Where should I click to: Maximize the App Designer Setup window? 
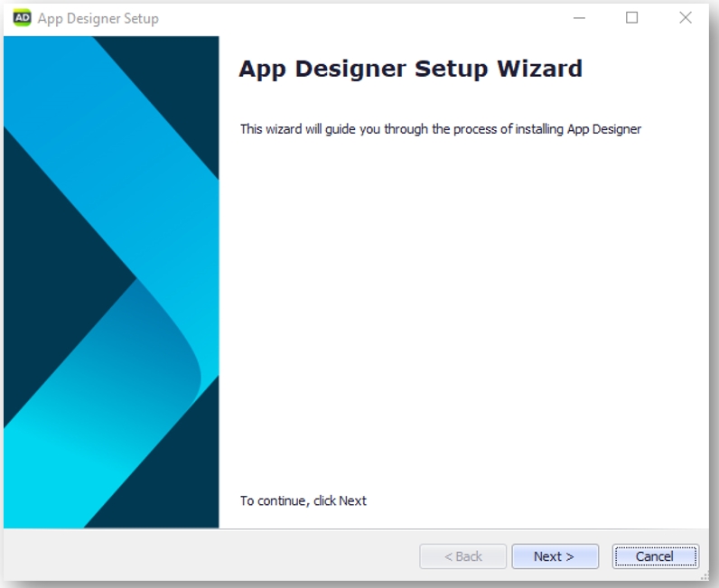pos(632,18)
